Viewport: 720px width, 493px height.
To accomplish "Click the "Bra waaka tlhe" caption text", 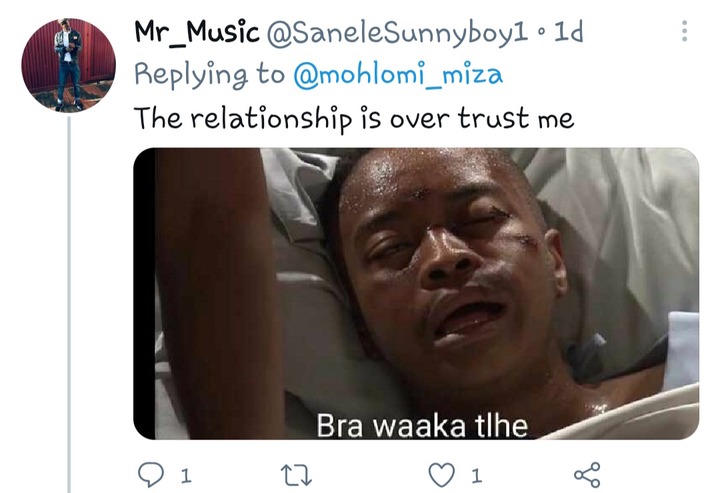I will 422,426.
